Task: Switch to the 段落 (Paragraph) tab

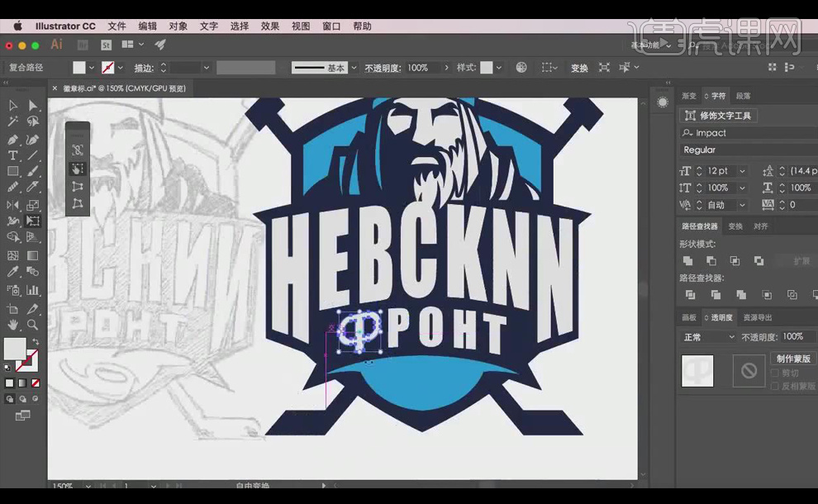Action: [x=743, y=96]
